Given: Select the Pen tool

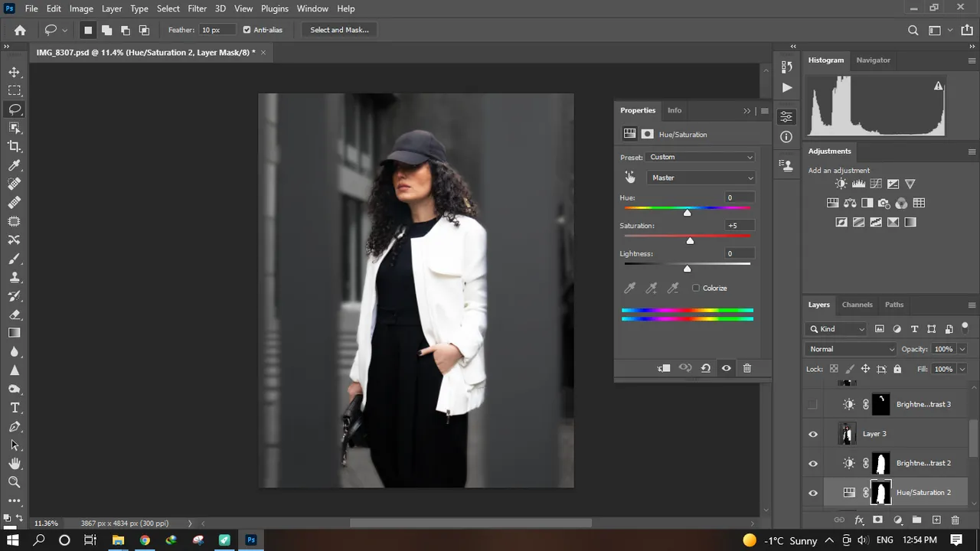Looking at the screenshot, I should tap(15, 426).
